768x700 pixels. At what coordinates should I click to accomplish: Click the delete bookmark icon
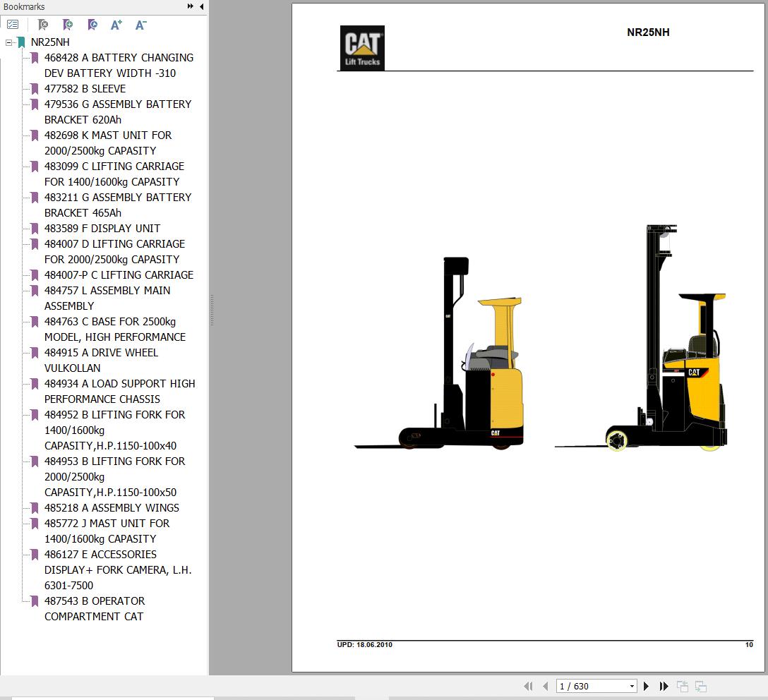click(x=42, y=24)
